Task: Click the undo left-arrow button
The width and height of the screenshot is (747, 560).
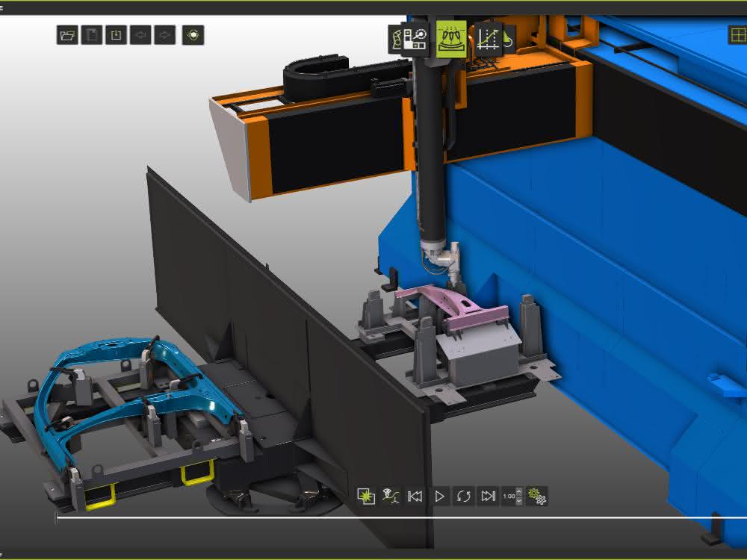Action: 140,35
